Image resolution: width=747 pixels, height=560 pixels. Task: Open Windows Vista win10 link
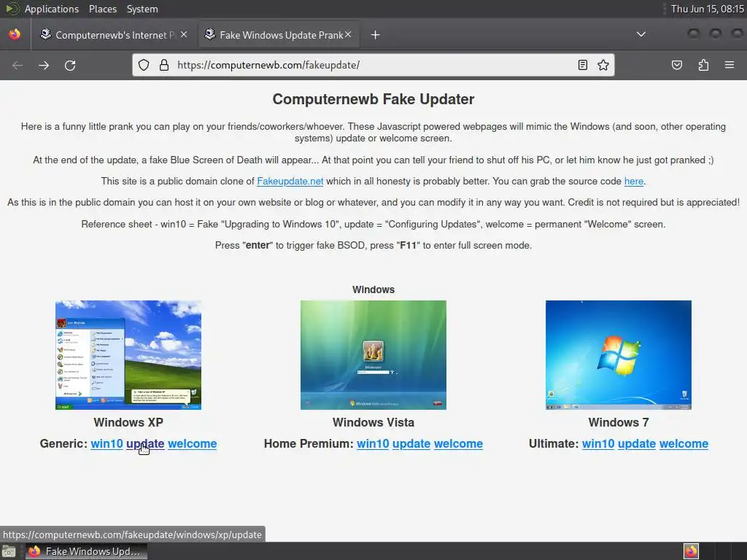[373, 444]
